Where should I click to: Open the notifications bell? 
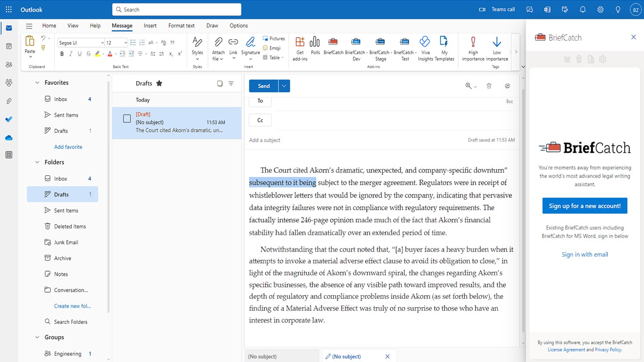583,9
